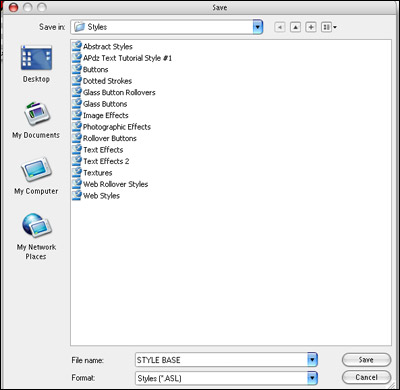Open My Computer from places bar
The width and height of the screenshot is (400, 390).
coord(36,176)
